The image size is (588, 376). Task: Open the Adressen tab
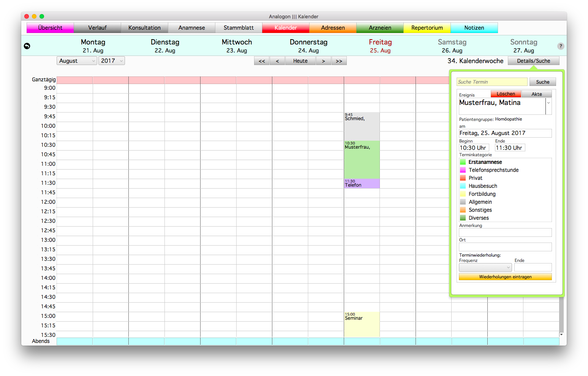pos(333,28)
